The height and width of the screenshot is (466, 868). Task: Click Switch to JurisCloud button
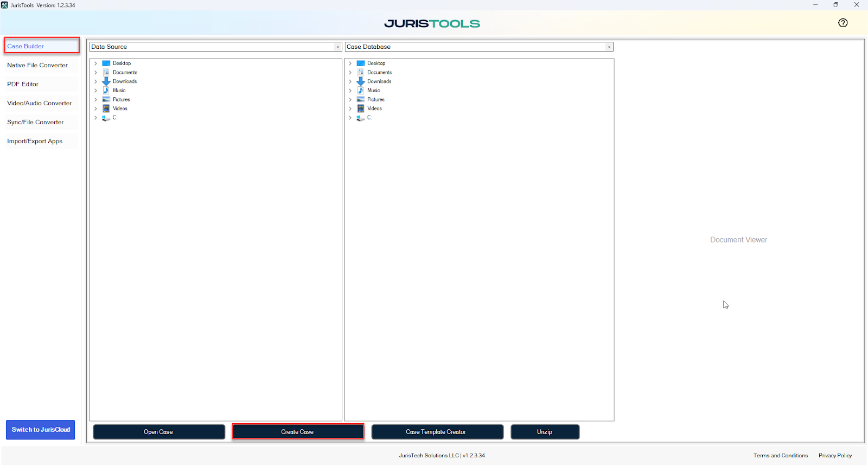[41, 430]
